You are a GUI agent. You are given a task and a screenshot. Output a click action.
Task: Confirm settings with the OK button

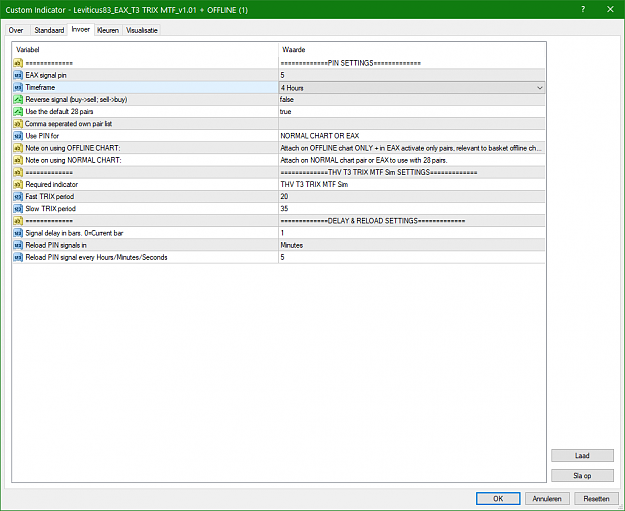pyautogui.click(x=498, y=499)
